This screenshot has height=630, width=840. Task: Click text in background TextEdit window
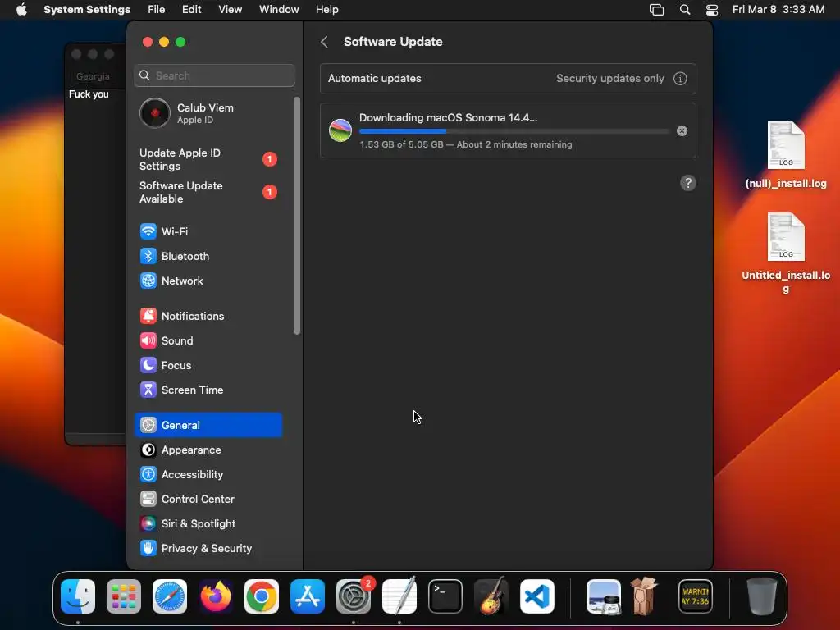tap(89, 94)
